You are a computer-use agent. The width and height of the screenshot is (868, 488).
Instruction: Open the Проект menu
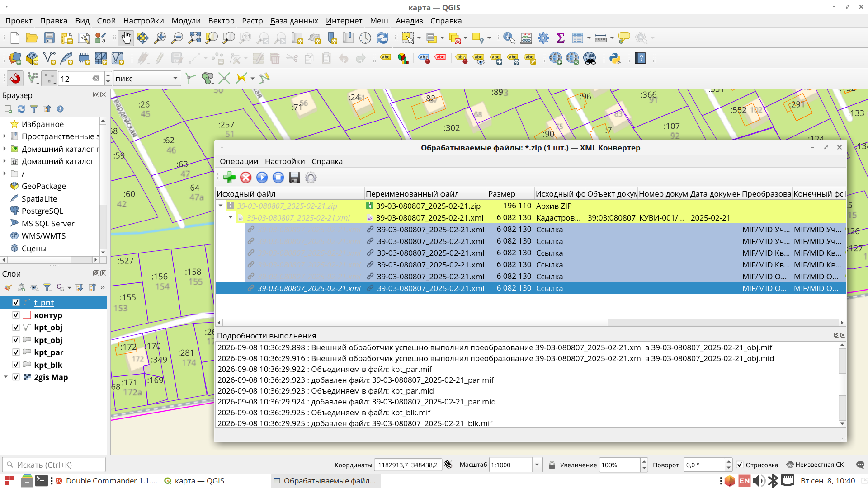(19, 21)
